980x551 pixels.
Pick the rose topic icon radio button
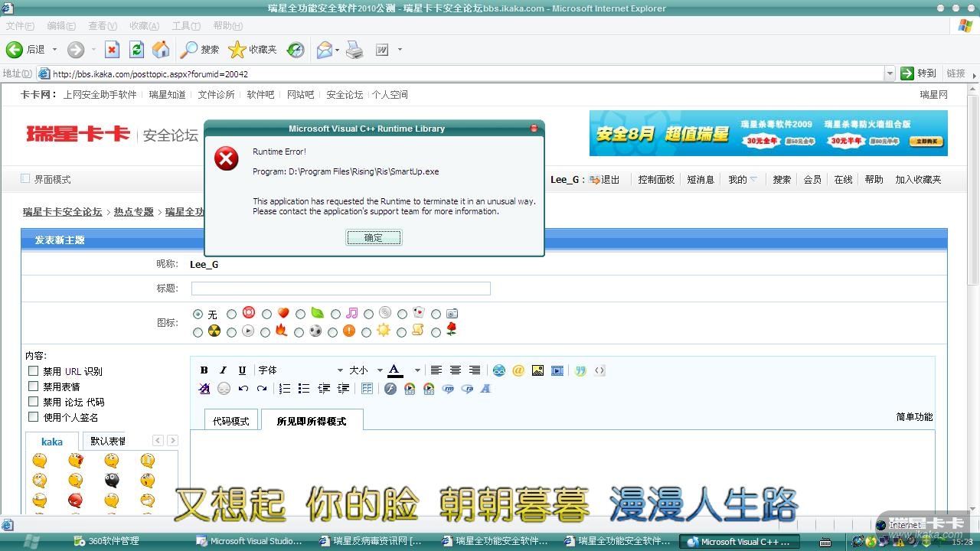pyautogui.click(x=436, y=332)
